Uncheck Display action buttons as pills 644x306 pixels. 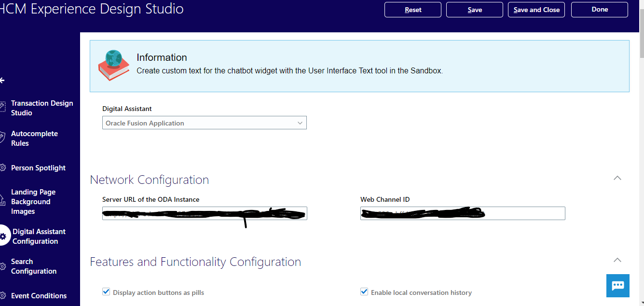click(106, 292)
